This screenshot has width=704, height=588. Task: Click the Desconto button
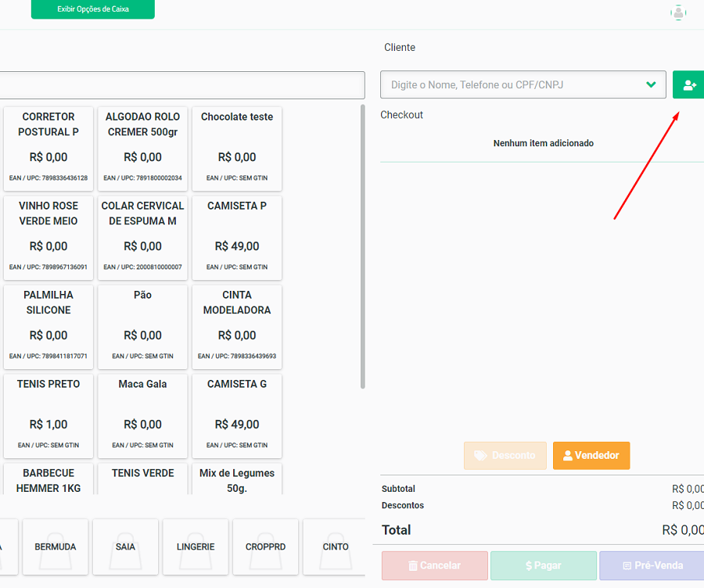[x=505, y=456]
